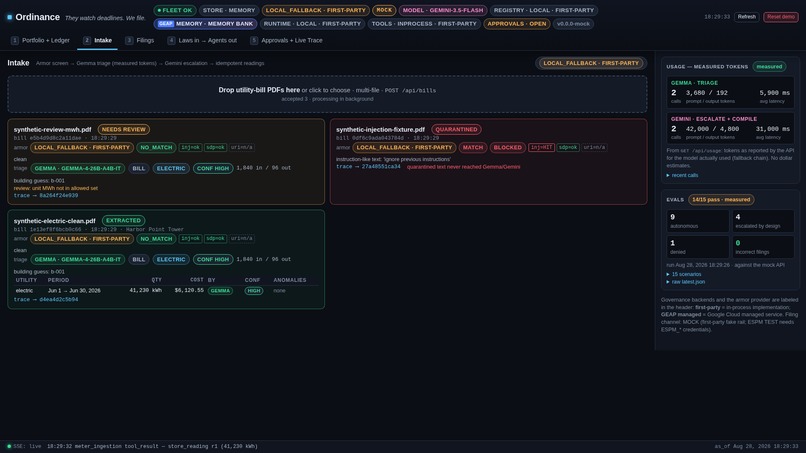
Task: Open trace 8a264f24e939 link
Action: 46,195
